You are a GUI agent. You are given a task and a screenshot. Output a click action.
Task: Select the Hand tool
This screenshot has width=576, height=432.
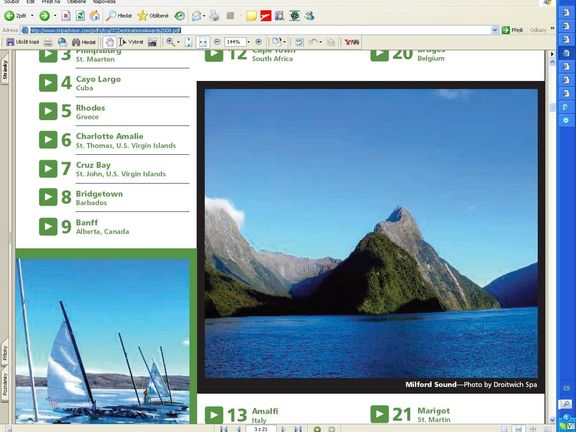(109, 42)
